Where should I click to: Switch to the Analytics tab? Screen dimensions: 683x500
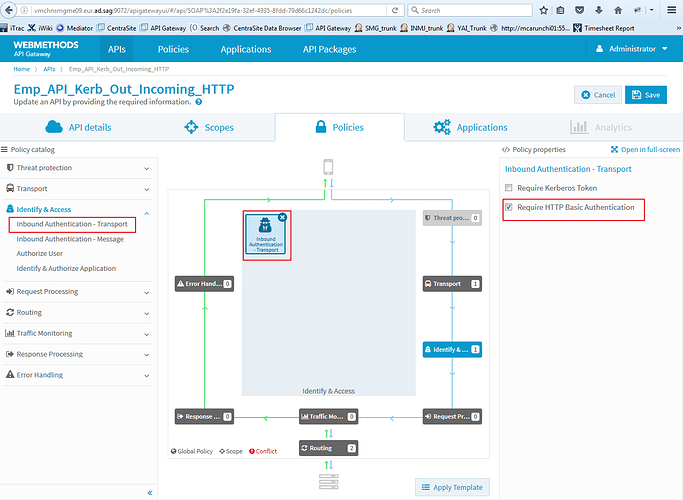(x=601, y=127)
